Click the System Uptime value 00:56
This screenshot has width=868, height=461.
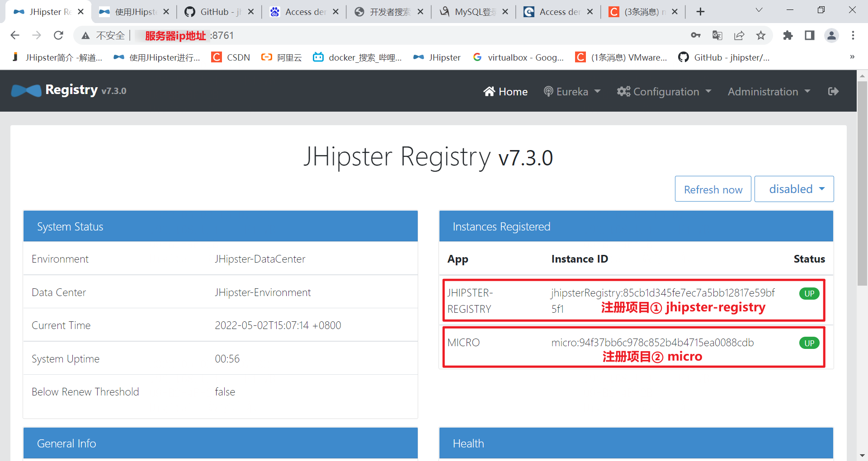(227, 359)
